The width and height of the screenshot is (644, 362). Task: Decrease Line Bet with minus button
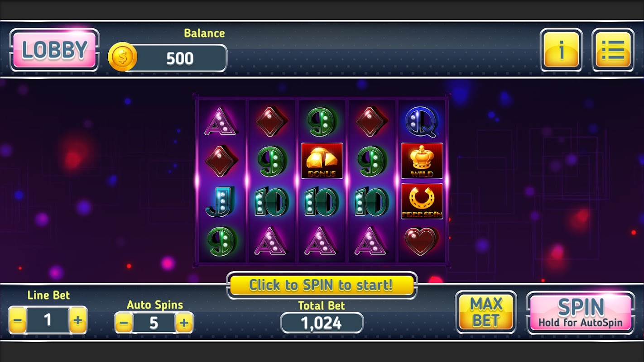point(18,320)
